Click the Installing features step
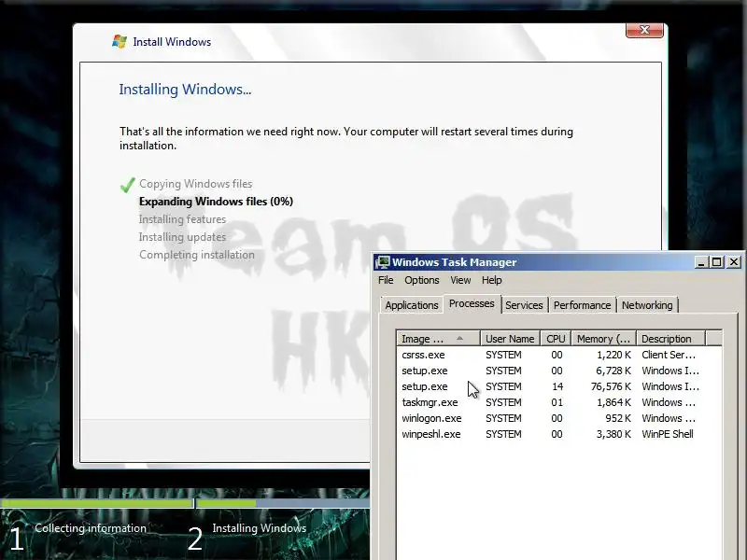Viewport: 747px width, 560px height. (x=182, y=219)
